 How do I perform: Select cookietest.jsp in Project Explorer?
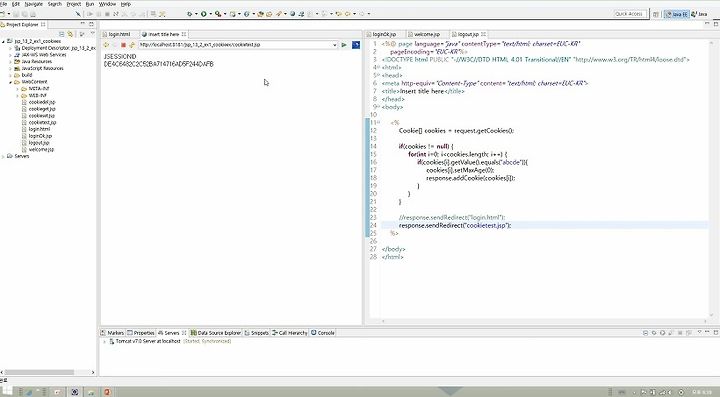point(42,123)
